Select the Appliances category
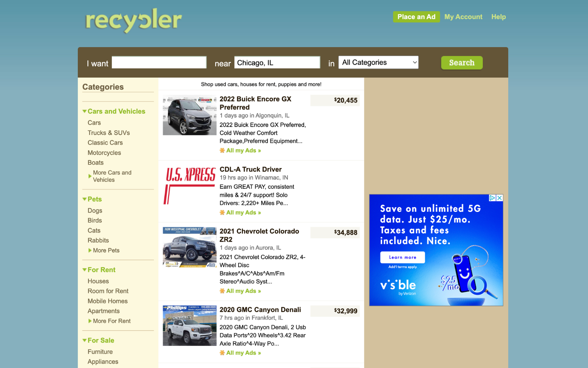Viewport: 588px width, 368px height. tap(103, 362)
